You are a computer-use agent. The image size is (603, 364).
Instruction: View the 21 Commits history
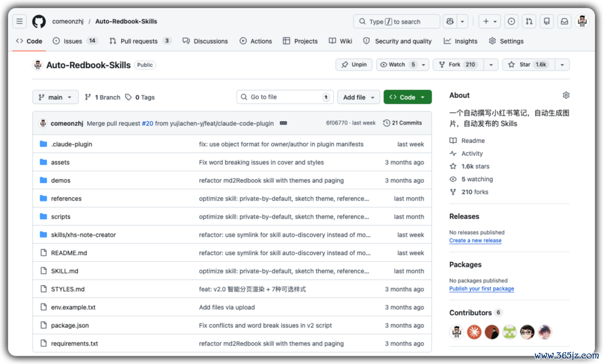pyautogui.click(x=403, y=123)
